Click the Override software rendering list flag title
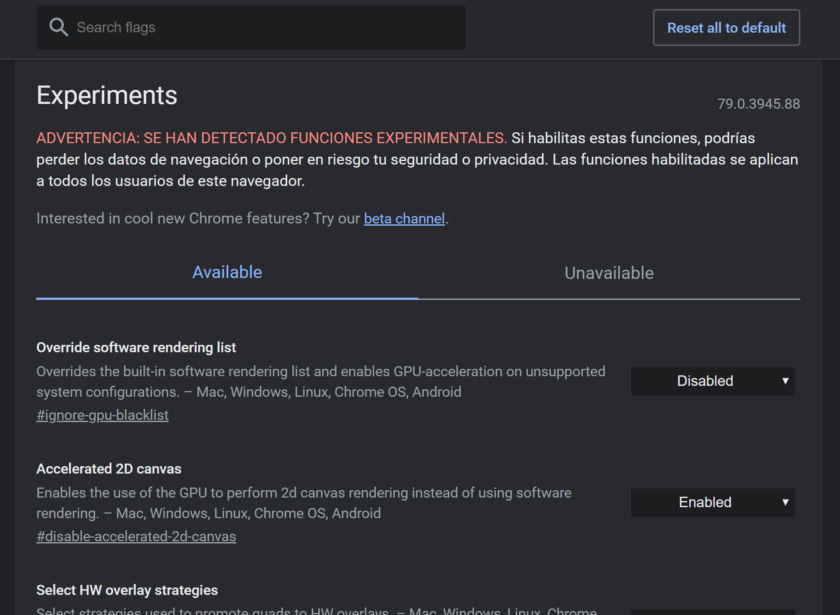 [136, 347]
